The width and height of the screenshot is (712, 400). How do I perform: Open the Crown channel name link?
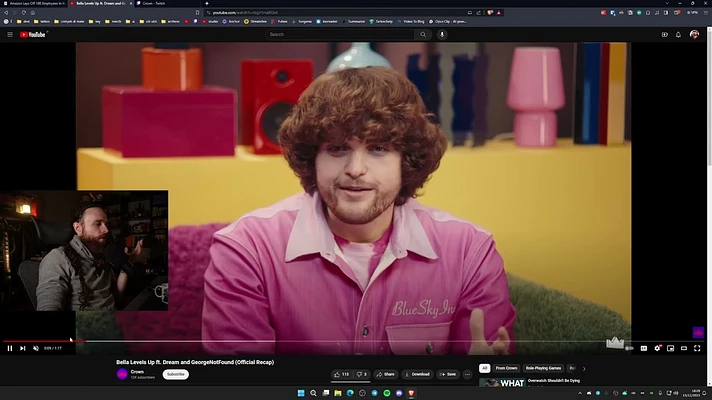137,371
